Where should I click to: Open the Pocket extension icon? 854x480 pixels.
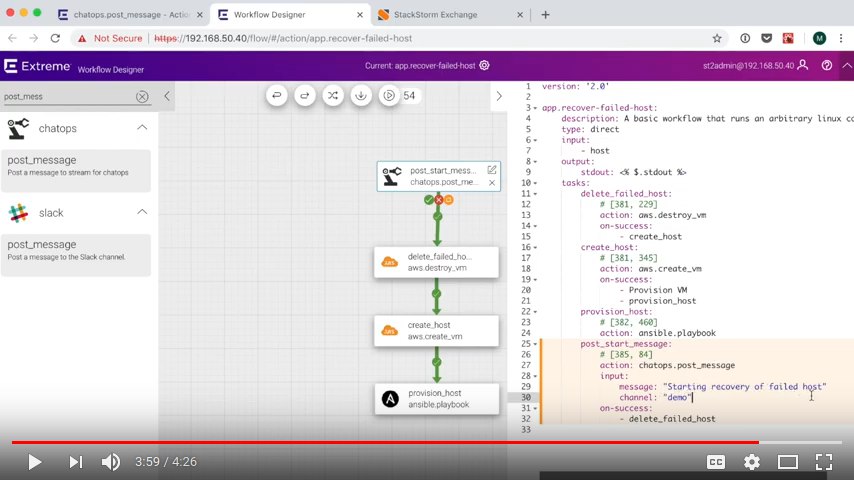coord(766,38)
